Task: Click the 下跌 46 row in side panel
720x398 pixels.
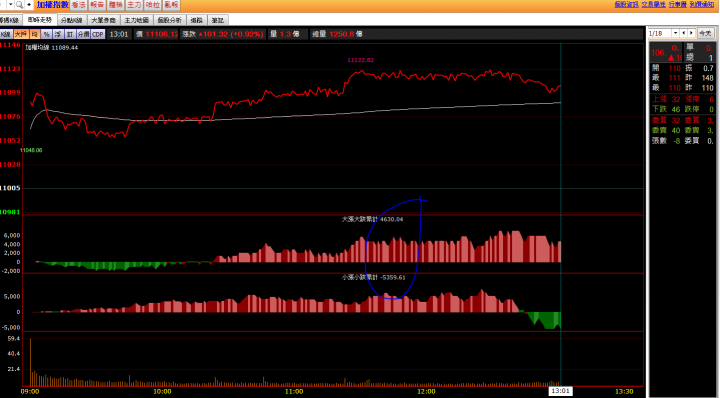Action: [x=666, y=109]
